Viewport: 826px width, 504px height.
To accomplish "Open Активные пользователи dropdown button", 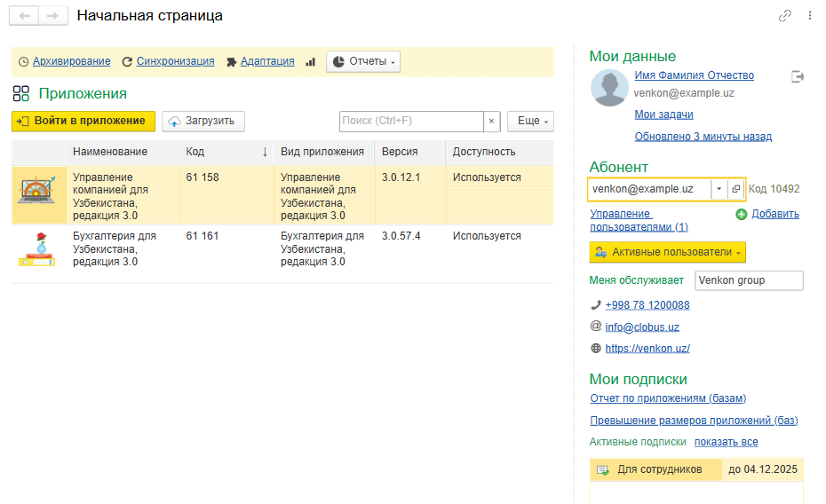I will click(x=667, y=253).
